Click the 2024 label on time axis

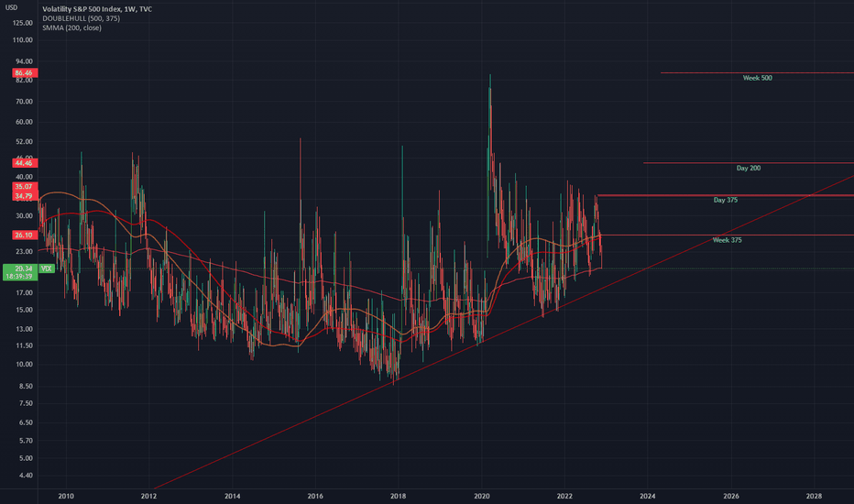click(x=648, y=496)
